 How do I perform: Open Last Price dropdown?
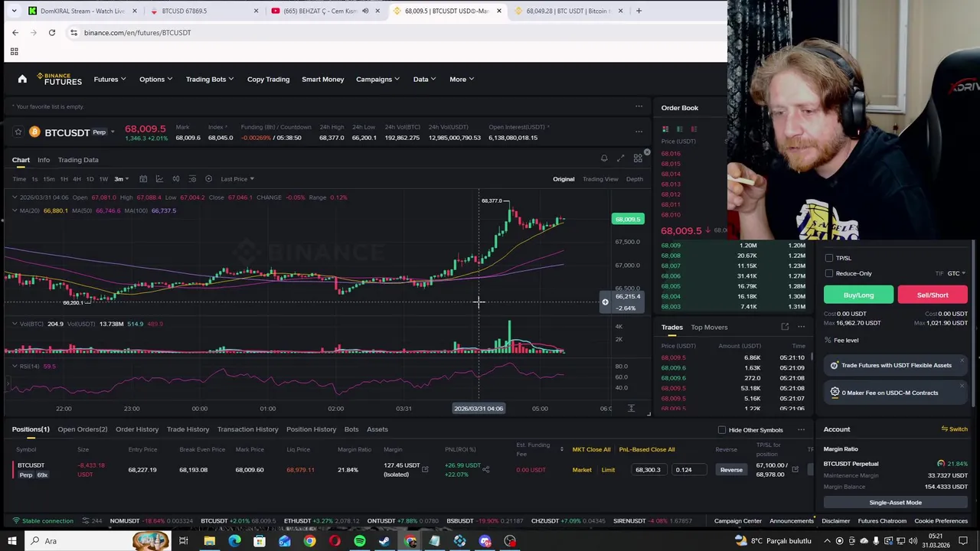click(237, 179)
